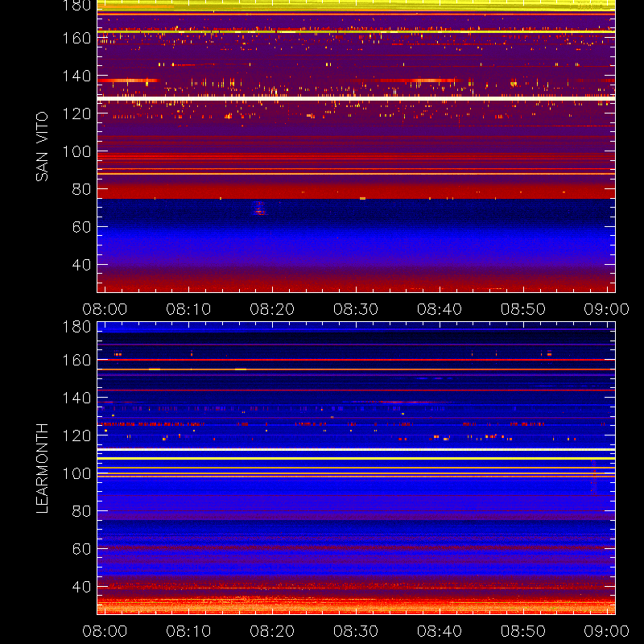644x644 pixels.
Task: Click the 08:30 label under Learmonth plot
Action: 356,631
